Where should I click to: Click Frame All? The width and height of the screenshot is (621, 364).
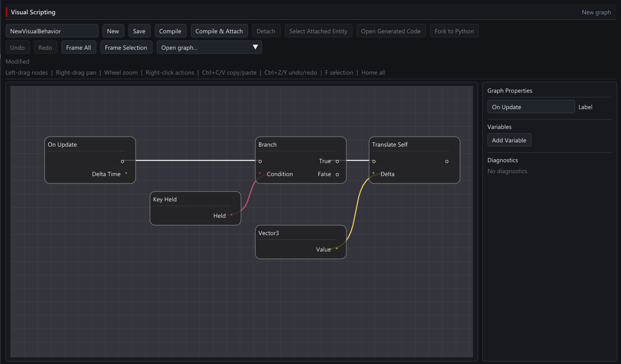pos(78,47)
